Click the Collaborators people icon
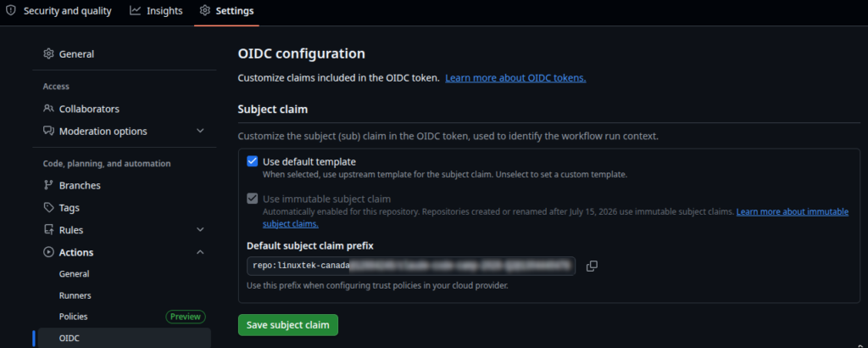Viewport: 868px width, 348px height. click(48, 109)
